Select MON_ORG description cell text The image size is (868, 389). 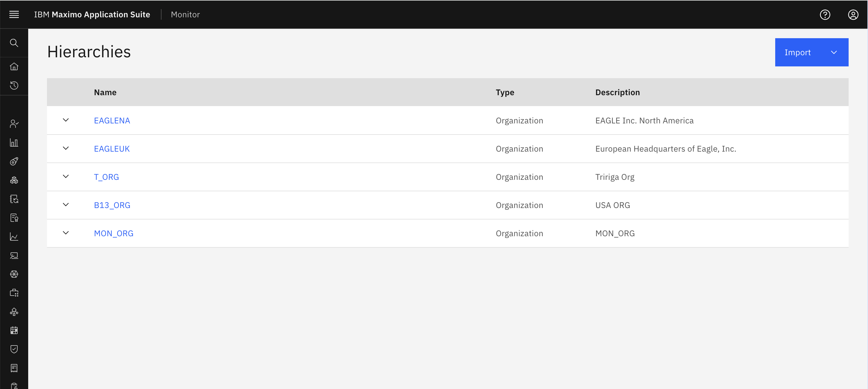pos(615,233)
